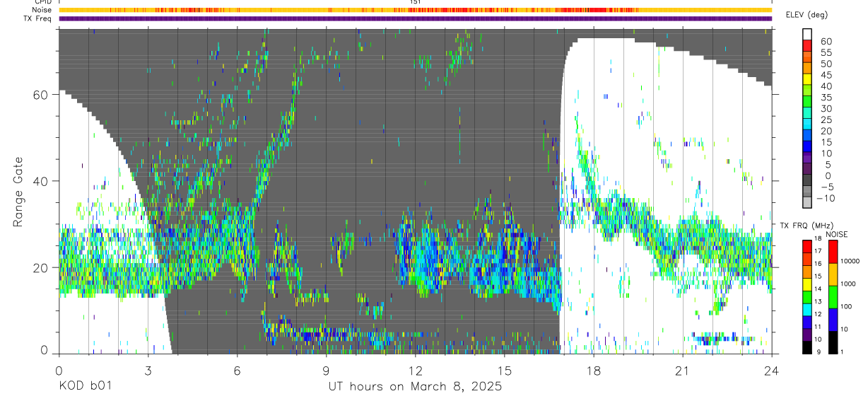Click the 'KOD b01' radar beam label
The image size is (868, 401).
click(84, 387)
